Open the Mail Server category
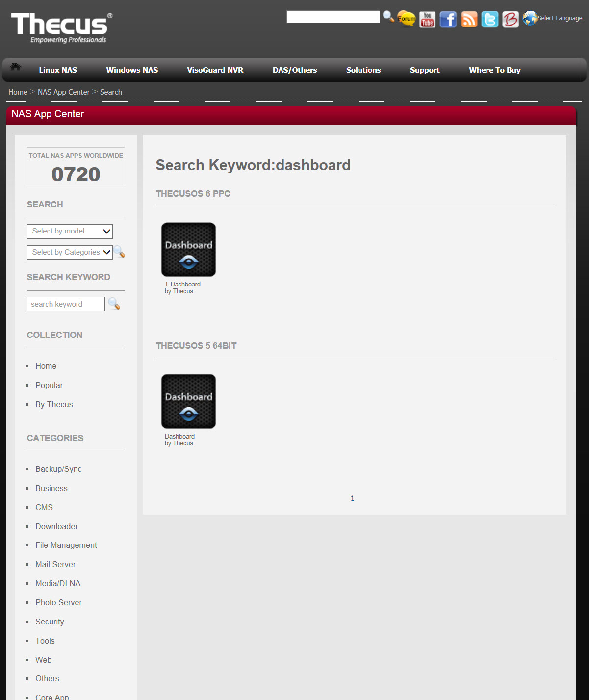The height and width of the screenshot is (700, 589). tap(55, 564)
